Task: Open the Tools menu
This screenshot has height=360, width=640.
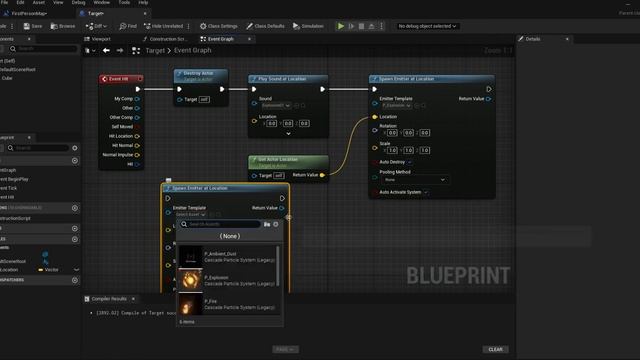Action: (124, 2)
